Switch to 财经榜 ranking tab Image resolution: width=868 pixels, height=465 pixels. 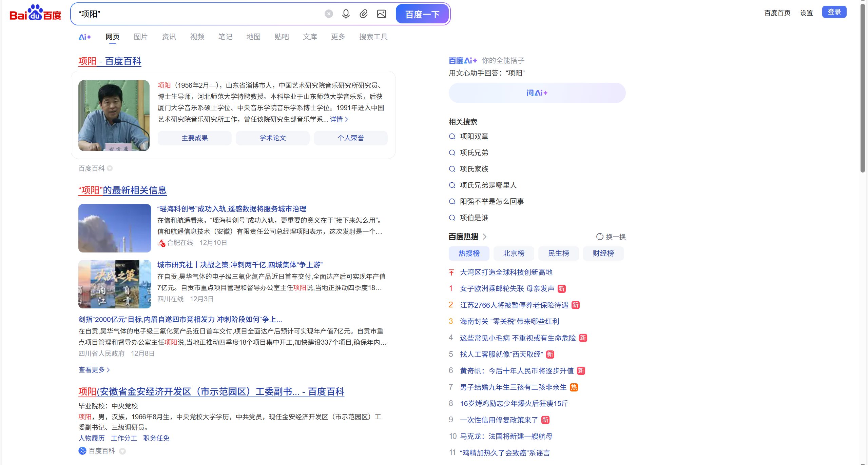point(603,253)
